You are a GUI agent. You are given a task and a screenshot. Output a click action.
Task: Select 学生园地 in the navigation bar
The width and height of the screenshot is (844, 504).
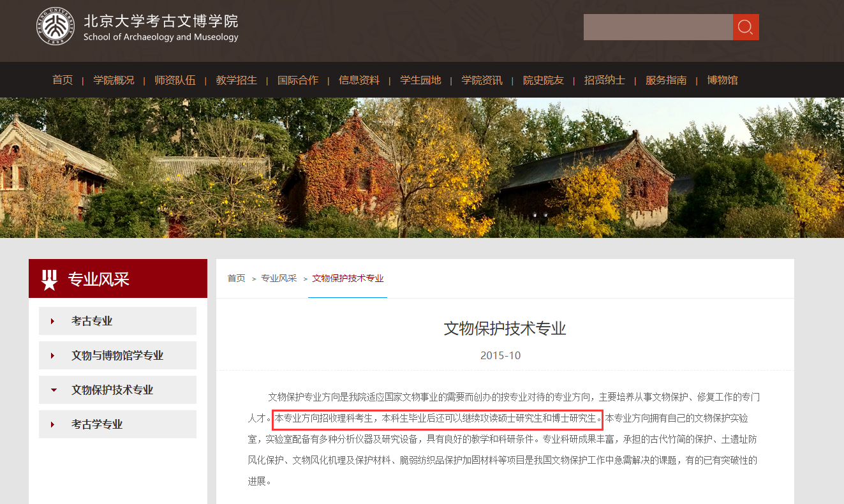[x=420, y=80]
